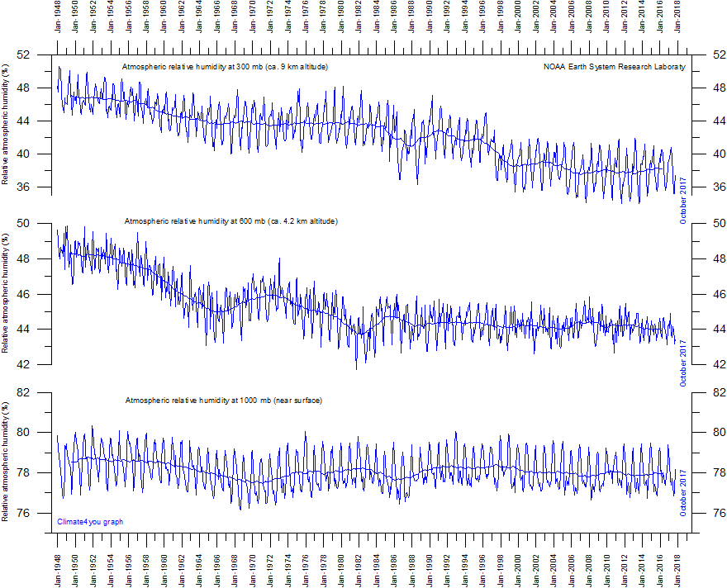Click the right-axis value '76' of the 1000 mb panel
This screenshot has height=588, width=727.
pyautogui.click(x=720, y=514)
